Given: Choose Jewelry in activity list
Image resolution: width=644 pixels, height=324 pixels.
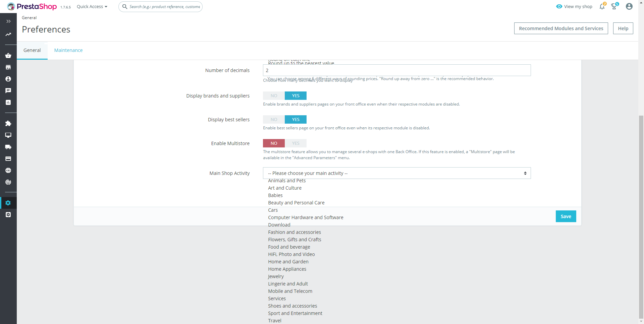Looking at the screenshot, I should pyautogui.click(x=276, y=276).
